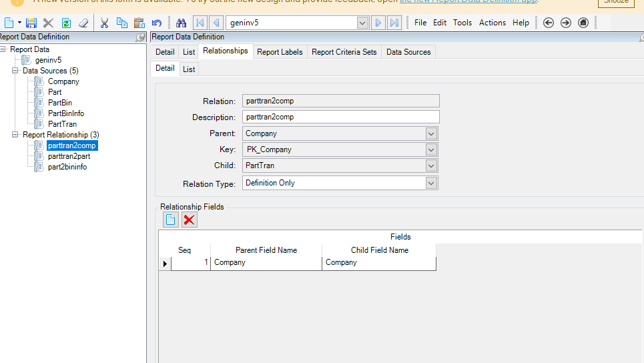The image size is (644, 363).
Task: Select the PartBinInfo data source node
Action: (x=66, y=113)
